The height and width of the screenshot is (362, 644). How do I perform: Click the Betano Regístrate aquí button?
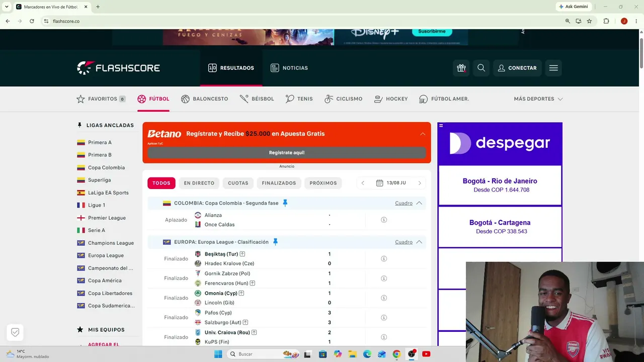point(287,152)
